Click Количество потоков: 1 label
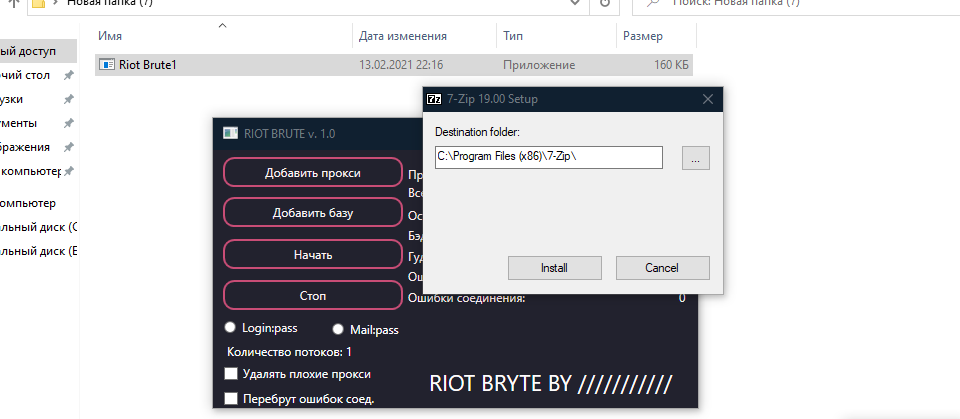 pos(289,352)
